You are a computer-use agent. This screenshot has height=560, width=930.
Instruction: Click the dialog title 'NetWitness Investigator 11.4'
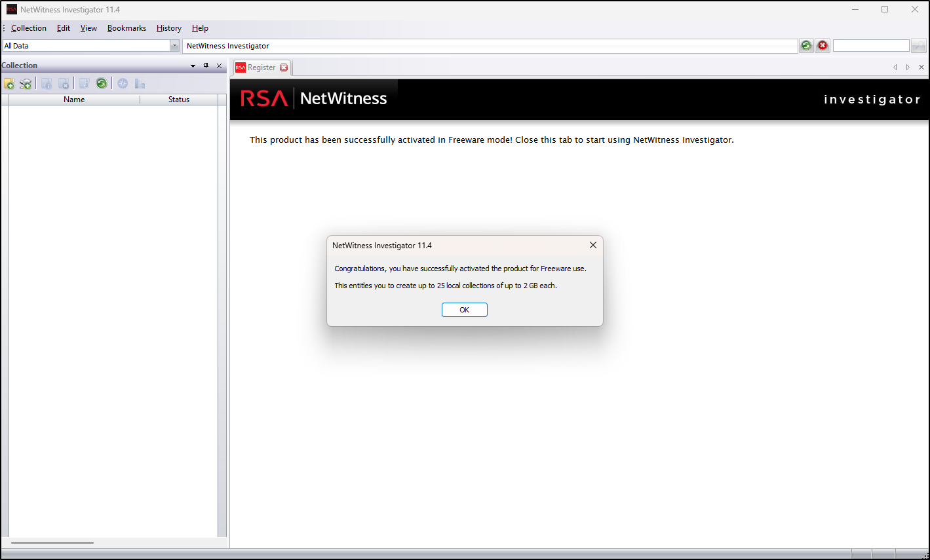[x=382, y=246]
